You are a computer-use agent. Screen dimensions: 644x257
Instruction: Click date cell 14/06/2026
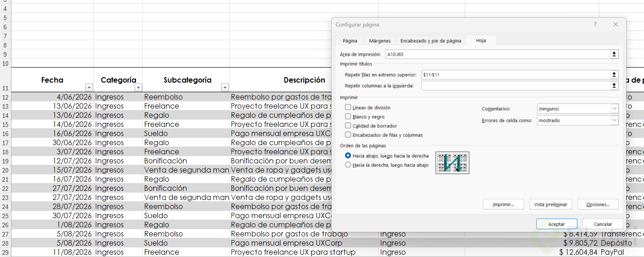point(52,124)
